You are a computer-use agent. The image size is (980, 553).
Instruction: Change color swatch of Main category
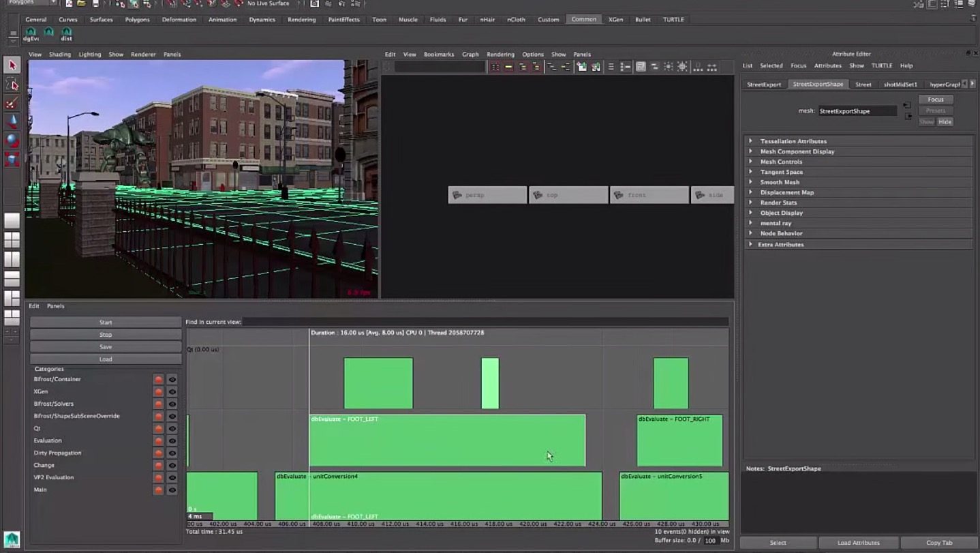tap(158, 490)
